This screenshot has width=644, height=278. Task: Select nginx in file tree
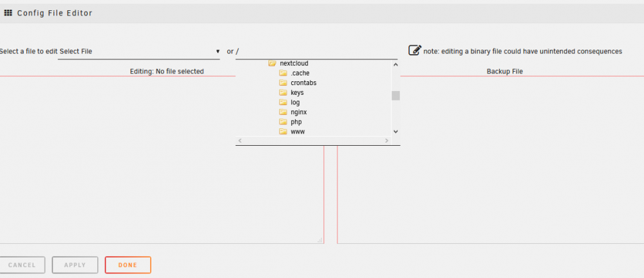[x=299, y=112]
